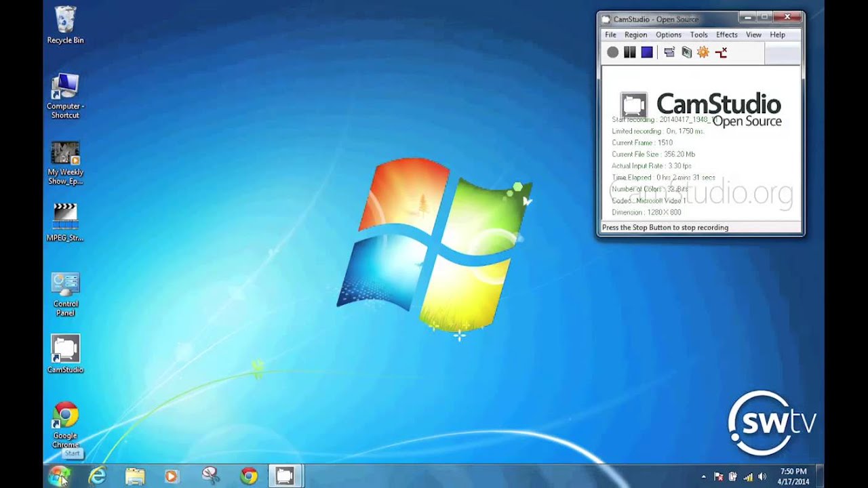Select the Control Panel desktop icon
Viewport: 868px width, 488px height.
[65, 295]
